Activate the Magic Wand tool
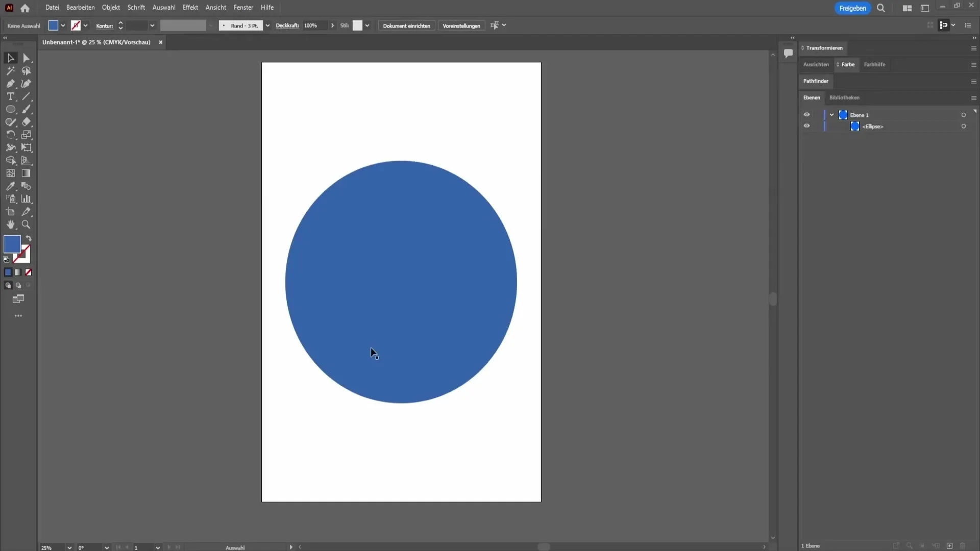This screenshot has height=551, width=980. [10, 71]
